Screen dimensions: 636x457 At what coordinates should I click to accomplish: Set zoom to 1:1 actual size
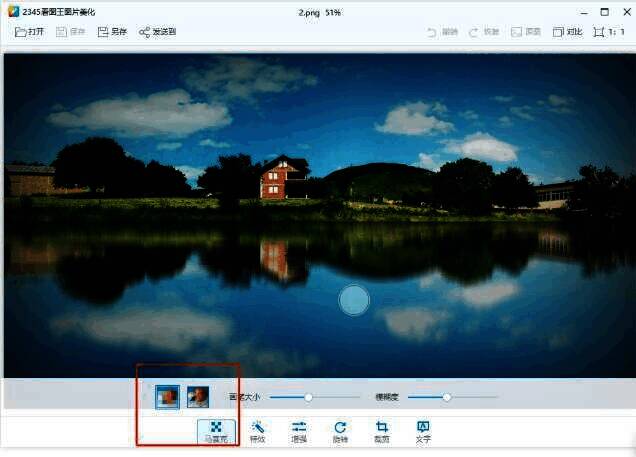[x=609, y=32]
